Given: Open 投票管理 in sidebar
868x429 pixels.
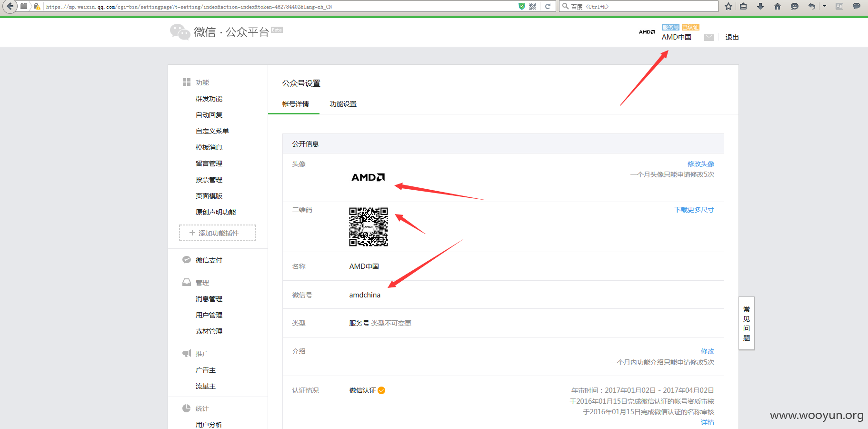Looking at the screenshot, I should click(209, 180).
